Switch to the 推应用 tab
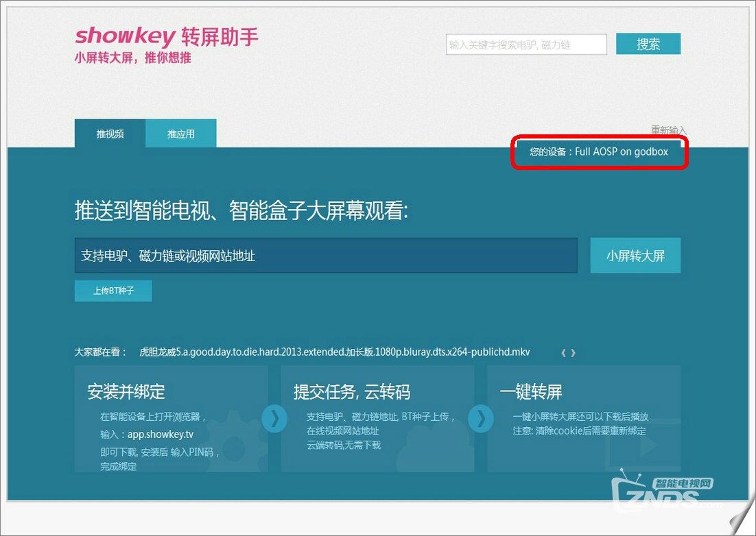Viewport: 756px width, 536px height. (x=181, y=134)
